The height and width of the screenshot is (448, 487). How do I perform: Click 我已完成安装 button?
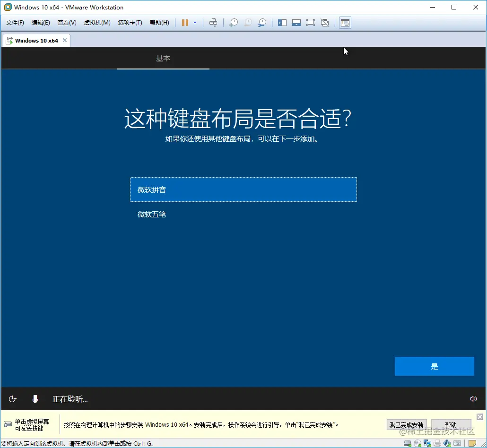(407, 425)
